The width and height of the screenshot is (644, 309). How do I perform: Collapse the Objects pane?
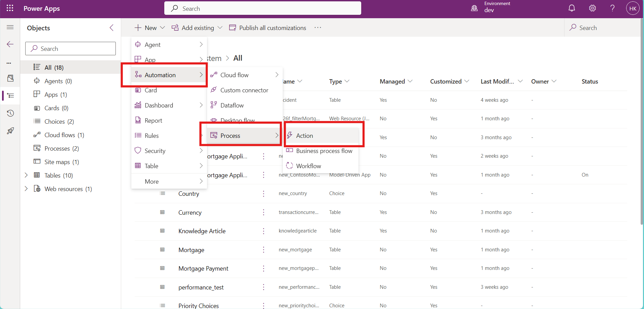112,28
